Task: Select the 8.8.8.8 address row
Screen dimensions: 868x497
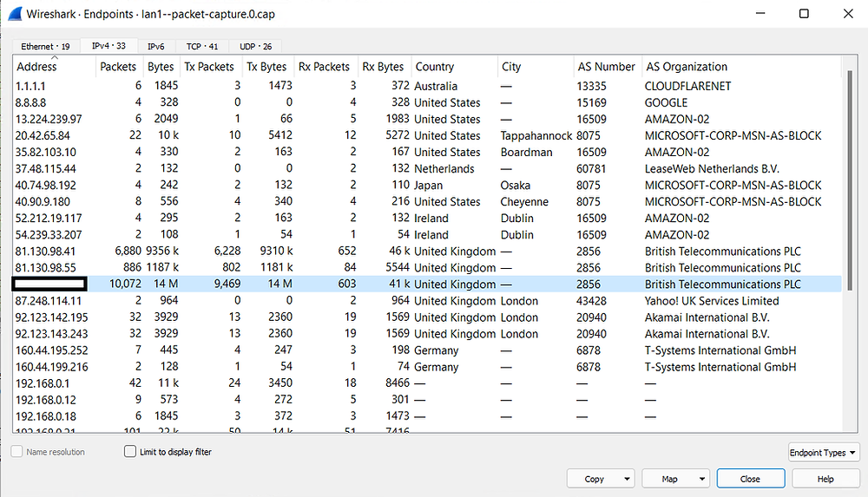Action: 427,102
